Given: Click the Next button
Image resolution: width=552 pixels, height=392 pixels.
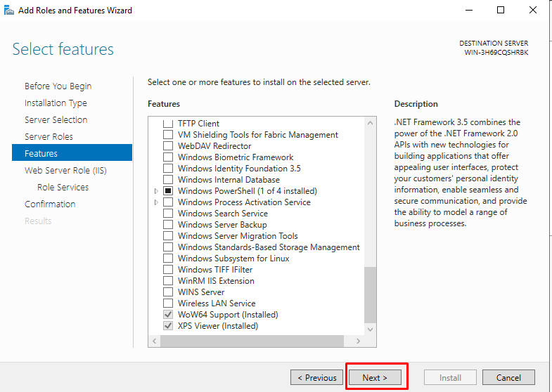Looking at the screenshot, I should [x=375, y=377].
